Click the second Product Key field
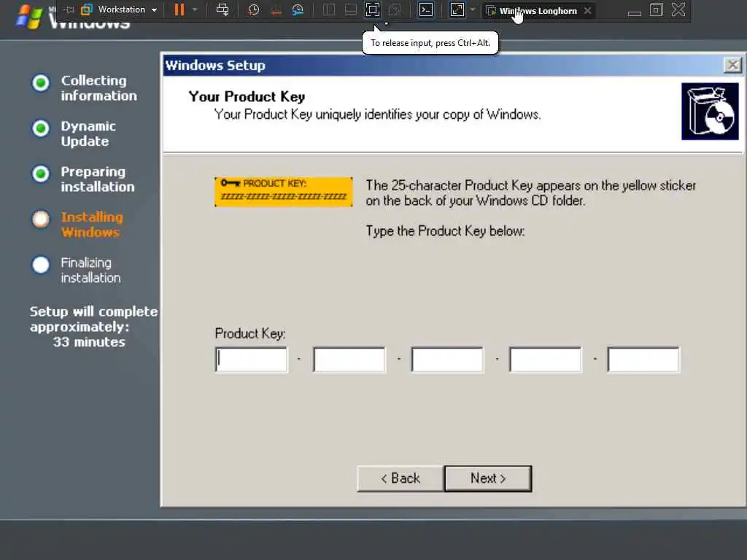The height and width of the screenshot is (560, 747). tap(349, 359)
